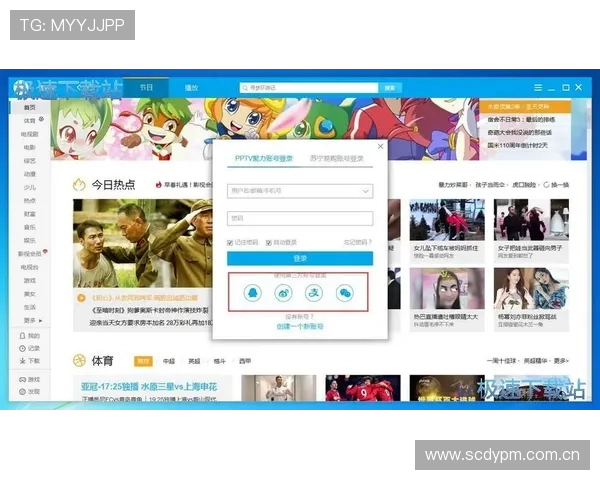The width and height of the screenshot is (600, 480).
Task: Select 音乐 in the left sidebar
Action: pos(29,227)
